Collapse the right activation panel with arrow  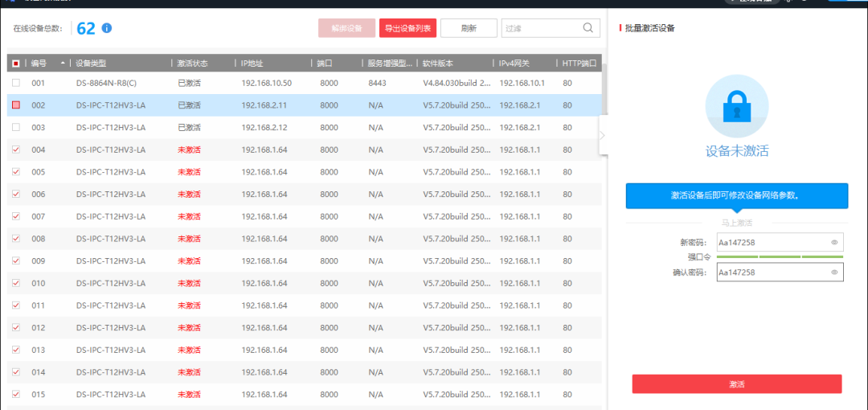click(602, 135)
